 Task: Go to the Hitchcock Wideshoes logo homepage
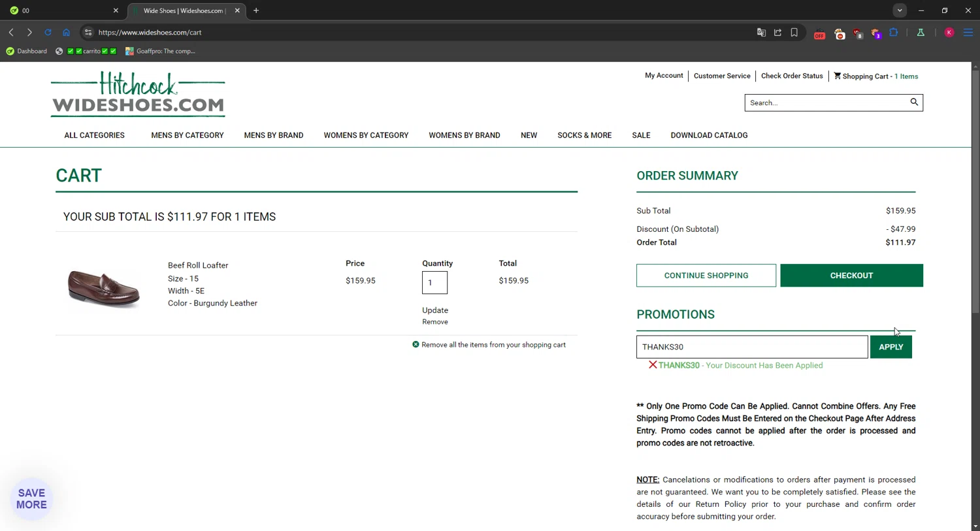coord(138,94)
